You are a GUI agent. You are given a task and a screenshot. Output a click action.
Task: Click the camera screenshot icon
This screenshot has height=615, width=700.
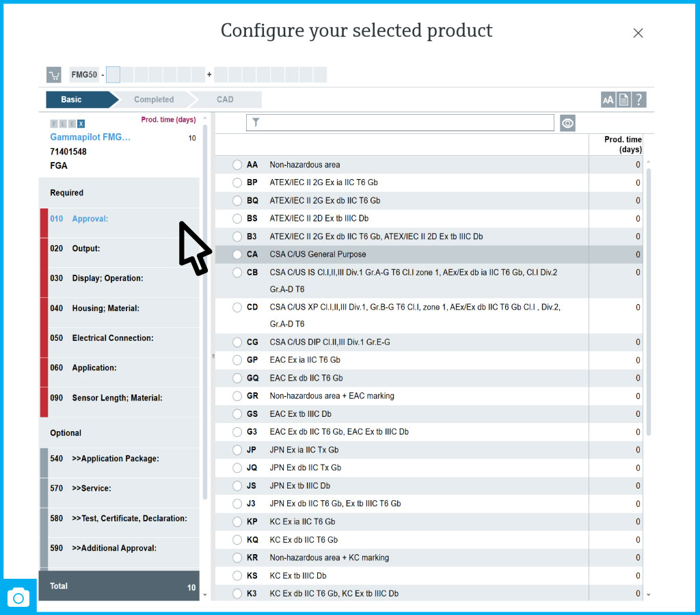click(x=18, y=598)
